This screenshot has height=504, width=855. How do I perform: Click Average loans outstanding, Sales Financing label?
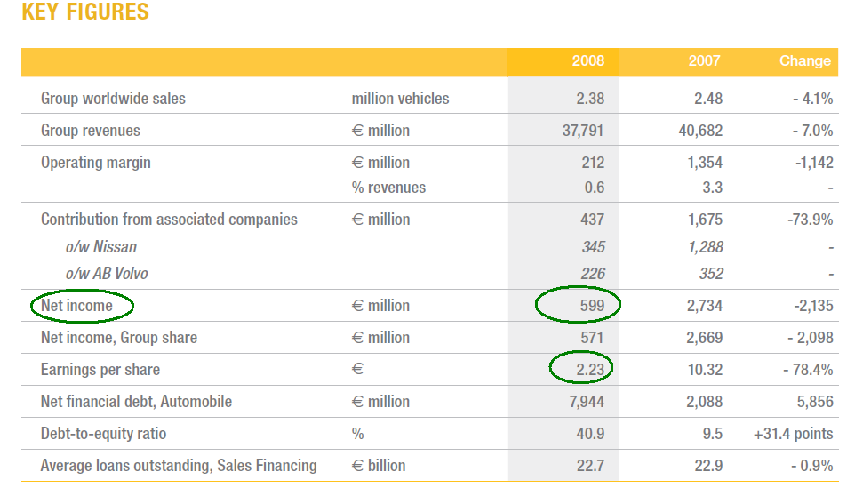(x=179, y=466)
